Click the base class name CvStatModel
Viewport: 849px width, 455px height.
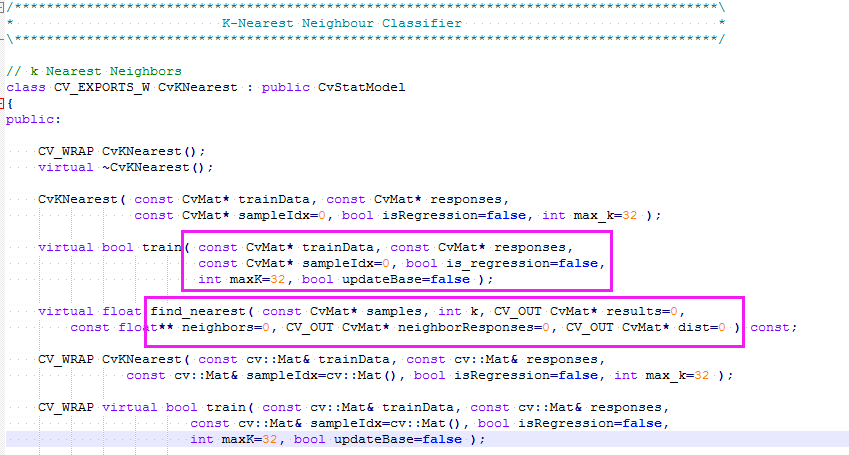point(361,87)
